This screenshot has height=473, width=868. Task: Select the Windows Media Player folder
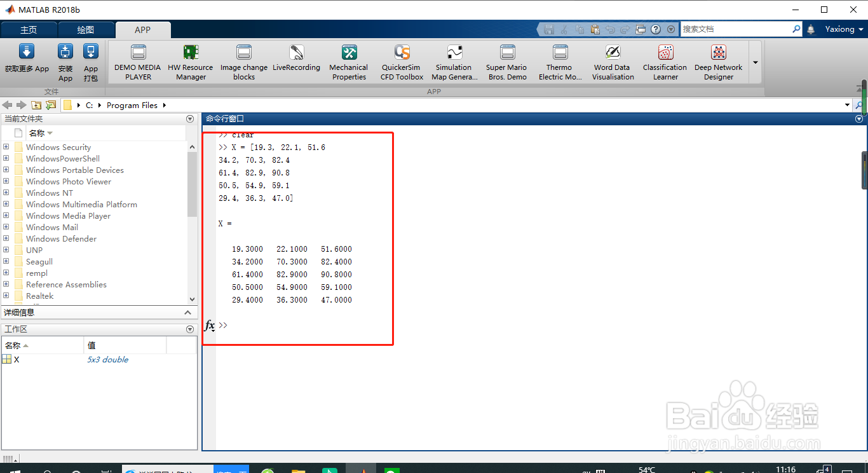[68, 216]
